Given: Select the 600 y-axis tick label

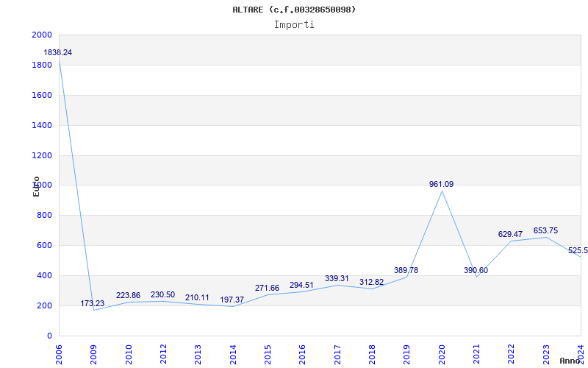Looking at the screenshot, I should click(x=45, y=246).
